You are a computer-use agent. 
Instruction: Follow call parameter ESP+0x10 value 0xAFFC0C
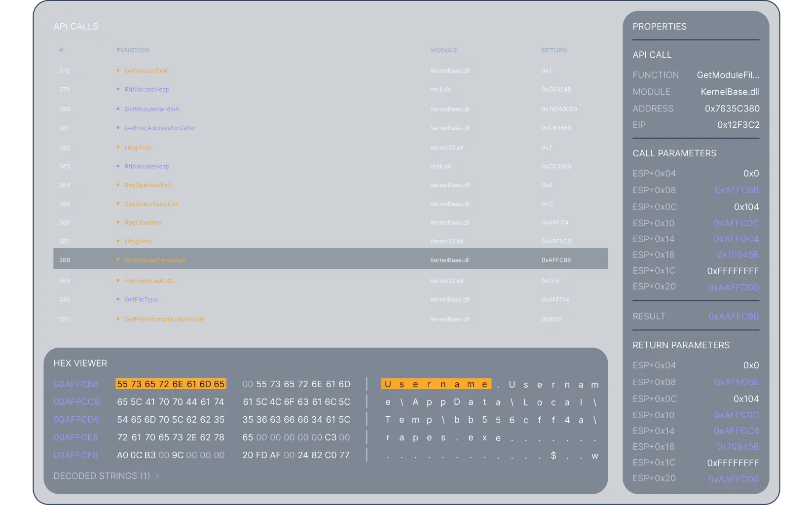[737, 223]
